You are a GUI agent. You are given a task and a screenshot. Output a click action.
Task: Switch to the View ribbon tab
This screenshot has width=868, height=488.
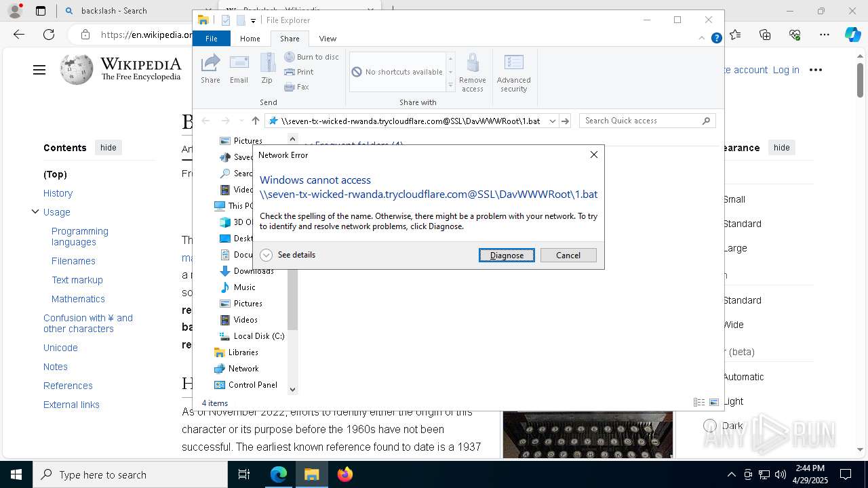pos(328,39)
